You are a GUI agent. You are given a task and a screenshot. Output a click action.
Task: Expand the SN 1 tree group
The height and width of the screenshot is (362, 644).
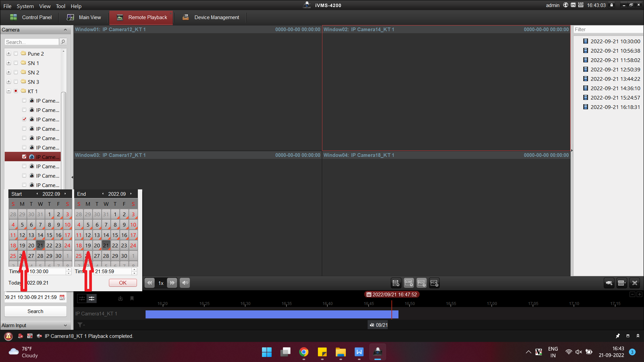click(9, 63)
